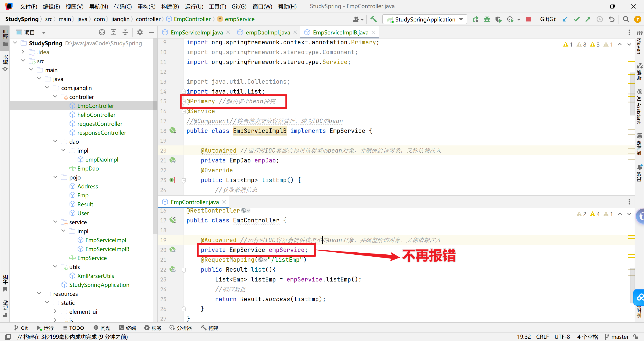The height and width of the screenshot is (341, 644).
Task: Open project panel gear settings
Action: pos(140,32)
